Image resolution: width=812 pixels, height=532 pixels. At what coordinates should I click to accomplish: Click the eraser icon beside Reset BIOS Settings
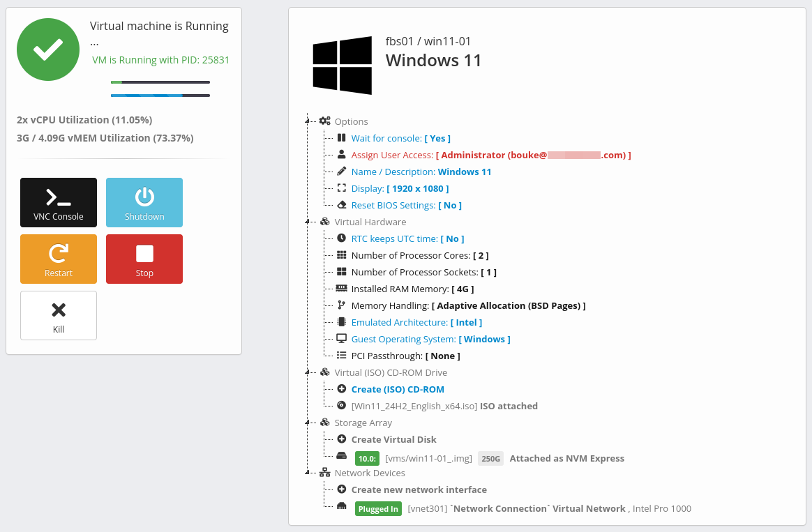pyautogui.click(x=341, y=205)
